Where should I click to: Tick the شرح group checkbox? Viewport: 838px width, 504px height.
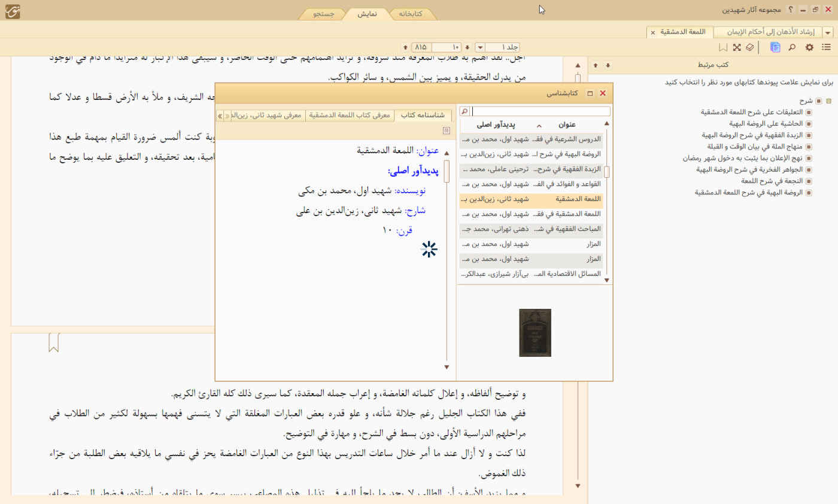pyautogui.click(x=819, y=101)
